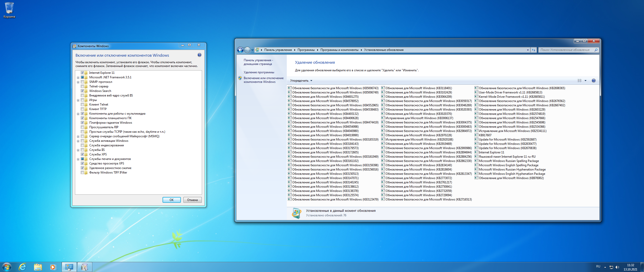
Task: Click the installed updates icon in details pane
Action: tap(297, 213)
